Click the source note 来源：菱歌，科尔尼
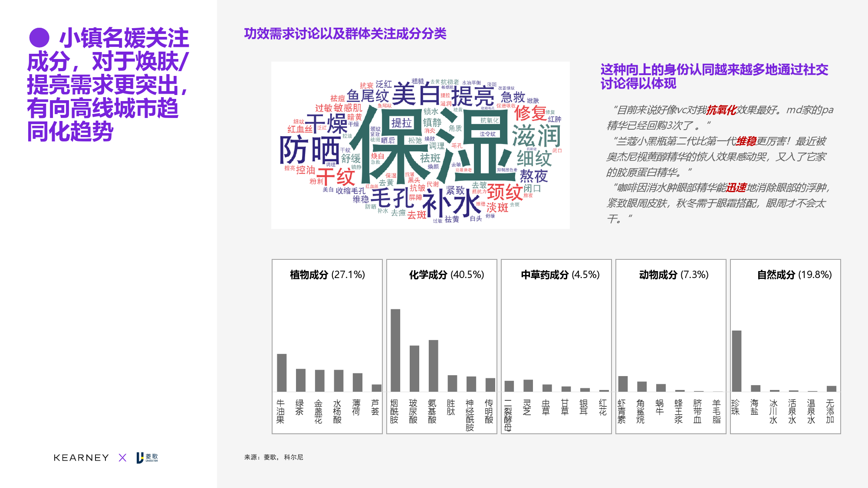This screenshot has height=488, width=868. [x=273, y=457]
